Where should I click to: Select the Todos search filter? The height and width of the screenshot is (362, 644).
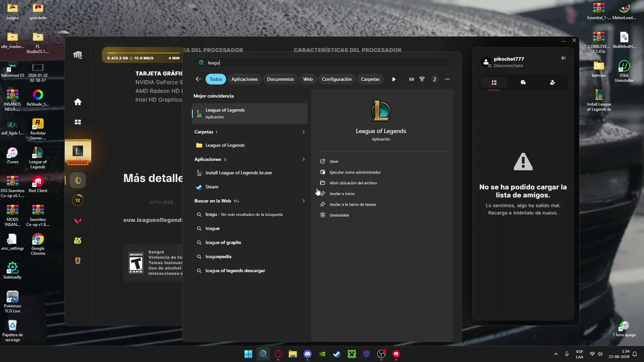[x=216, y=79]
